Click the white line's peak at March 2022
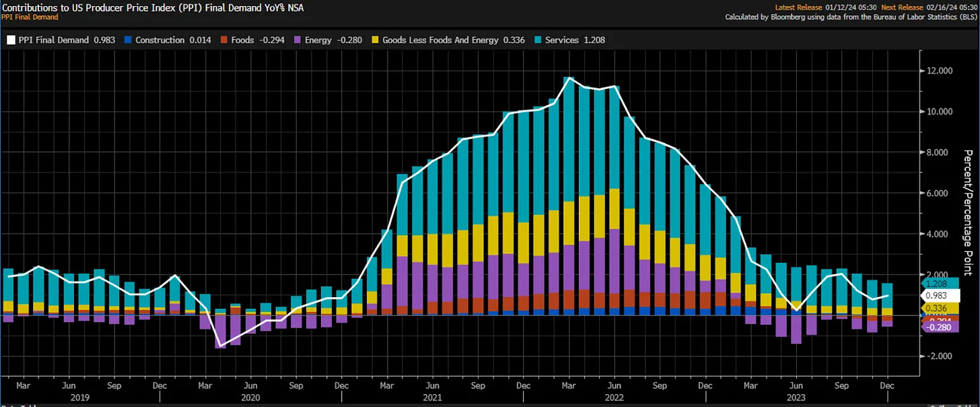This screenshot has width=980, height=407. tap(570, 78)
